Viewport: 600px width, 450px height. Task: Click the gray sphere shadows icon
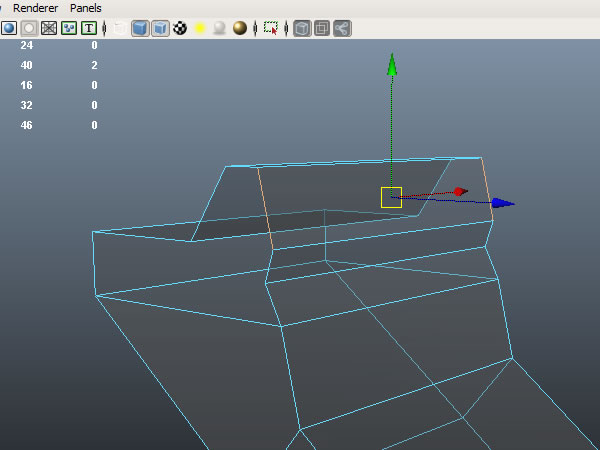219,28
